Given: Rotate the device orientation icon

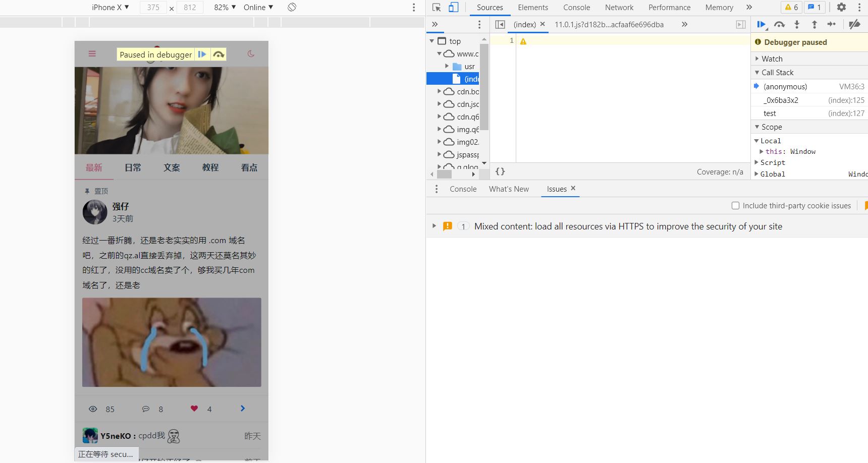Looking at the screenshot, I should (x=292, y=7).
